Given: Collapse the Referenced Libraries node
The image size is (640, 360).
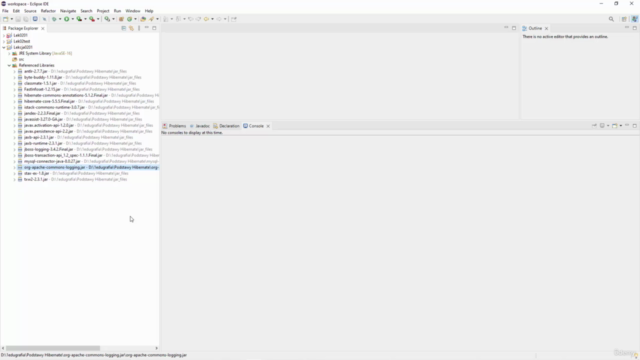Looking at the screenshot, I should 9,65.
